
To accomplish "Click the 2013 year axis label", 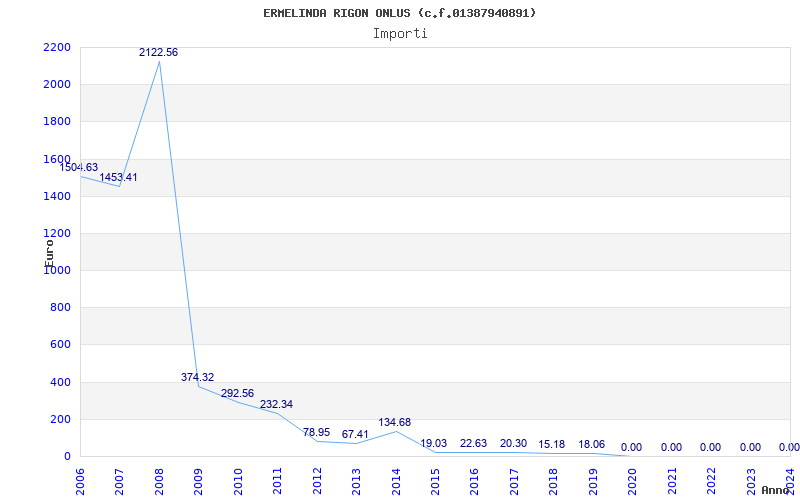I will (x=356, y=481).
